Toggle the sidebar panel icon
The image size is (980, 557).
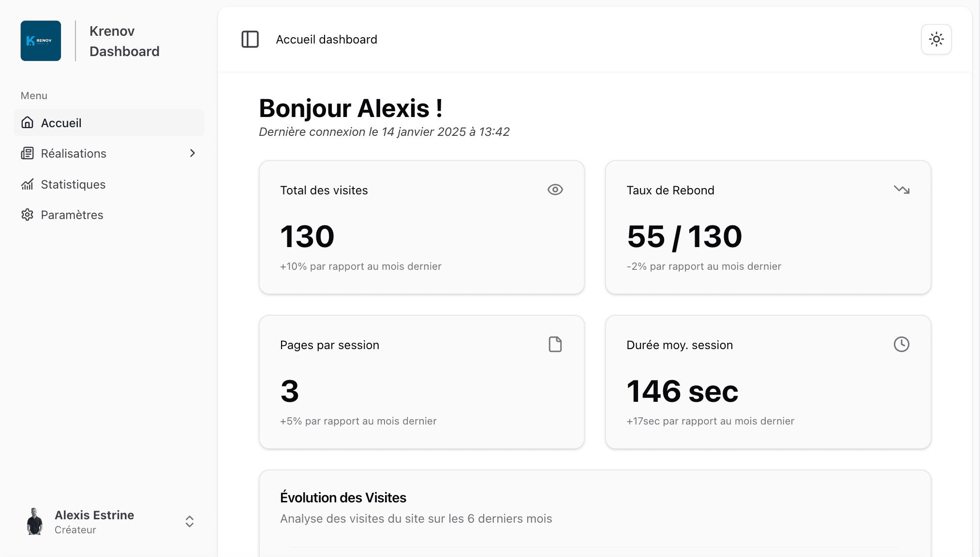250,40
